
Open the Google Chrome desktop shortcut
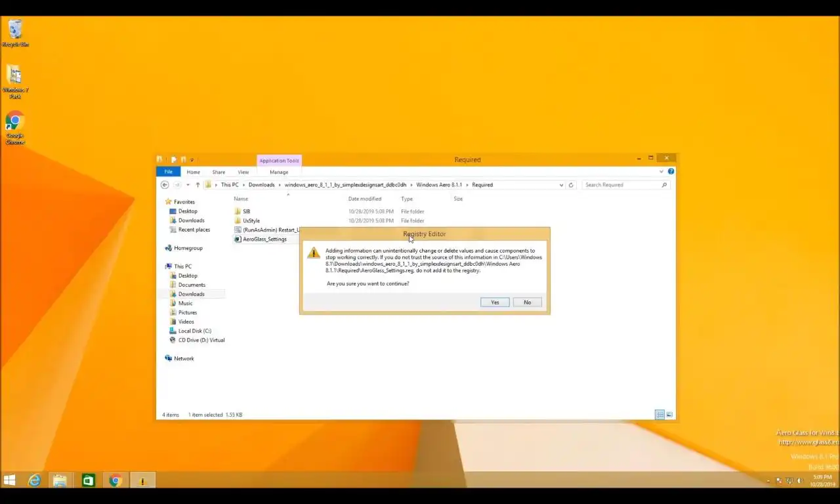point(15,129)
